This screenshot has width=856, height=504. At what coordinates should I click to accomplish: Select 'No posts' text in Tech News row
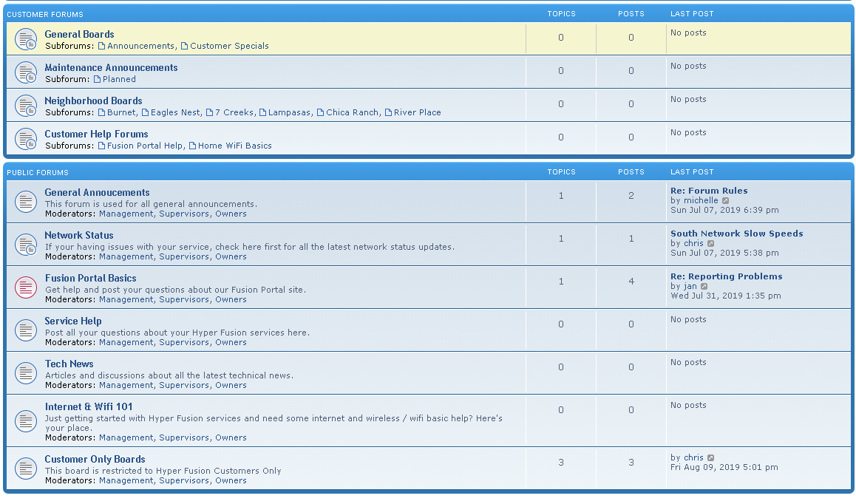point(688,363)
